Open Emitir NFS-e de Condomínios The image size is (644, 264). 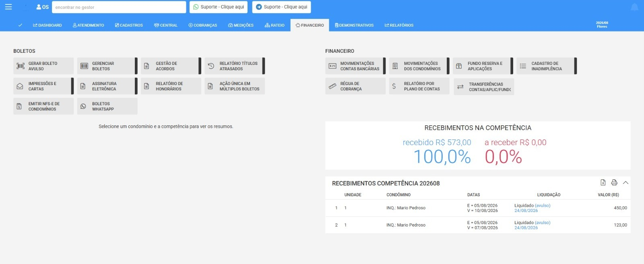43,106
